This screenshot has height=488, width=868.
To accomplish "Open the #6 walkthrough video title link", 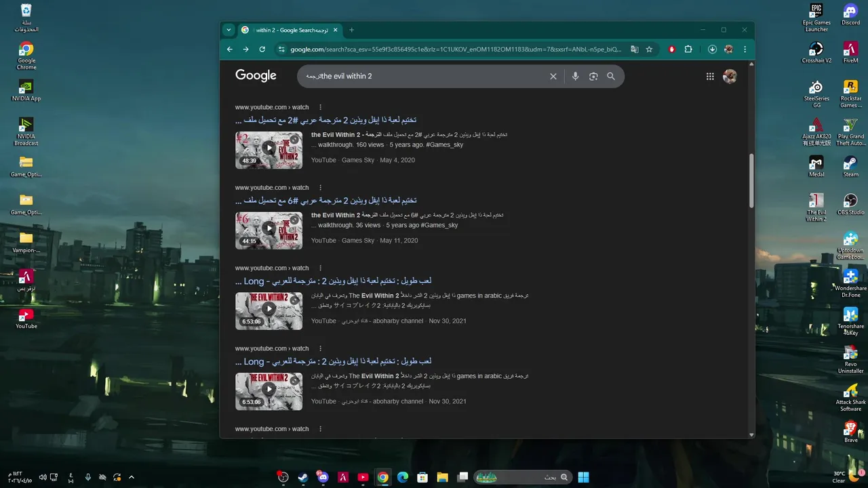I will [326, 201].
